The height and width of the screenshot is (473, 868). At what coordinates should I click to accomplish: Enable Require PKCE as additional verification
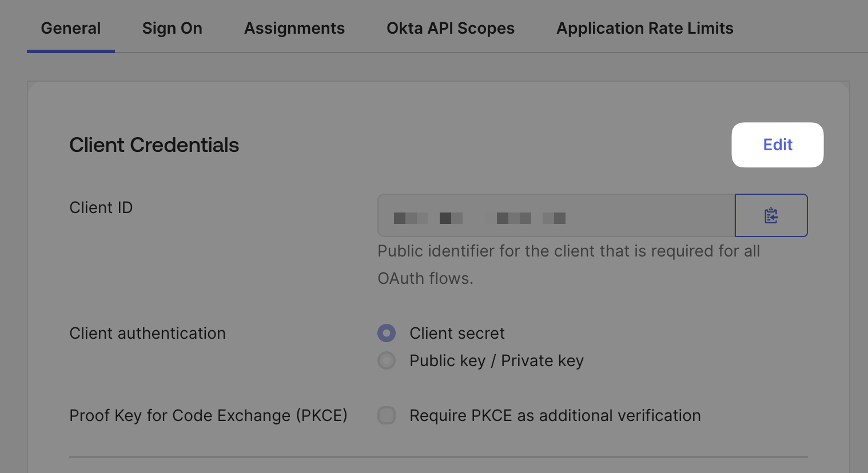[387, 415]
